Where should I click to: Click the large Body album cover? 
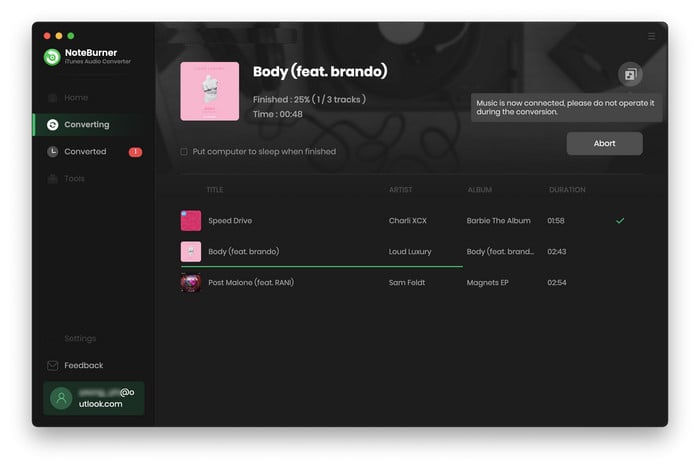209,92
